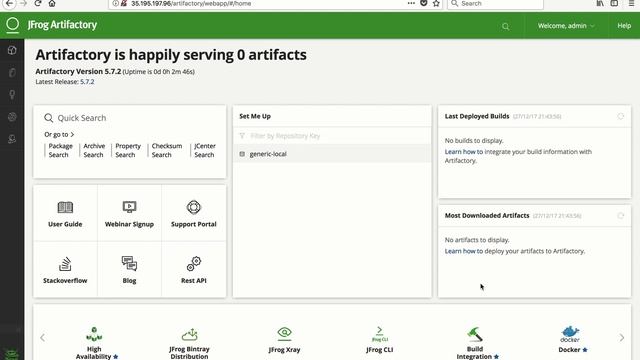Open the latest release 5.7.2 link
The image size is (640, 360).
tap(87, 82)
